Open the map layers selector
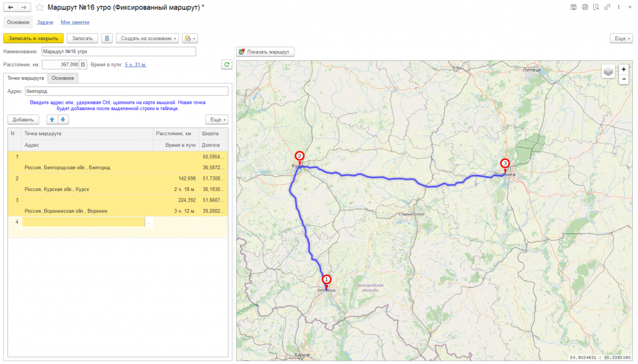638x364 pixels. pyautogui.click(x=608, y=72)
